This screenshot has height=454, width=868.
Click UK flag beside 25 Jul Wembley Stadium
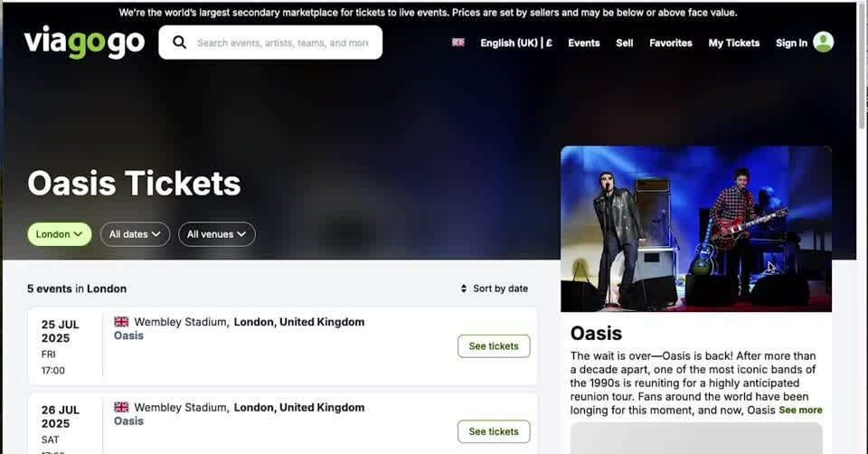[x=121, y=322]
